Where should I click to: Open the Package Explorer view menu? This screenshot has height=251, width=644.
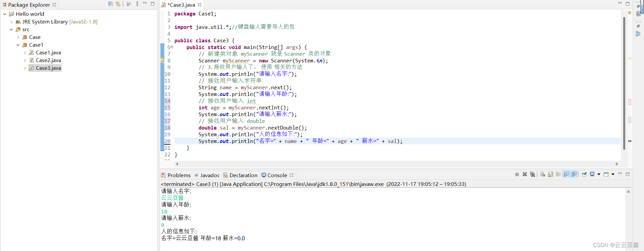[x=137, y=4]
